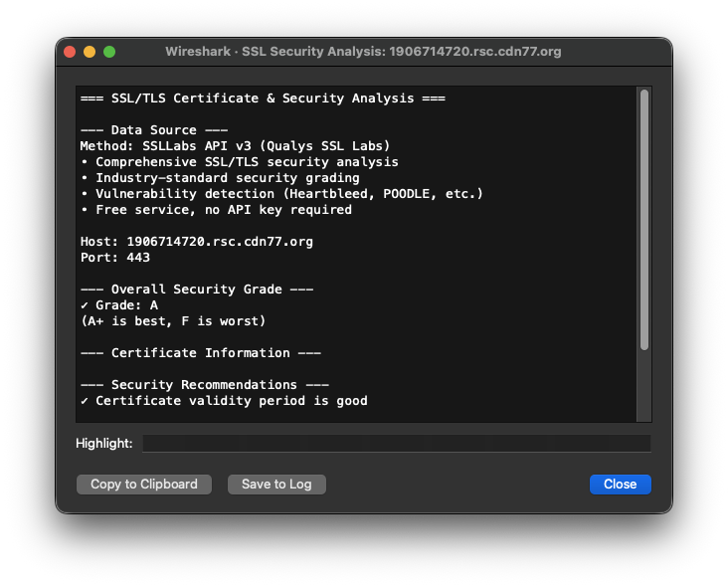Save the analysis with Save to Log

(x=276, y=485)
